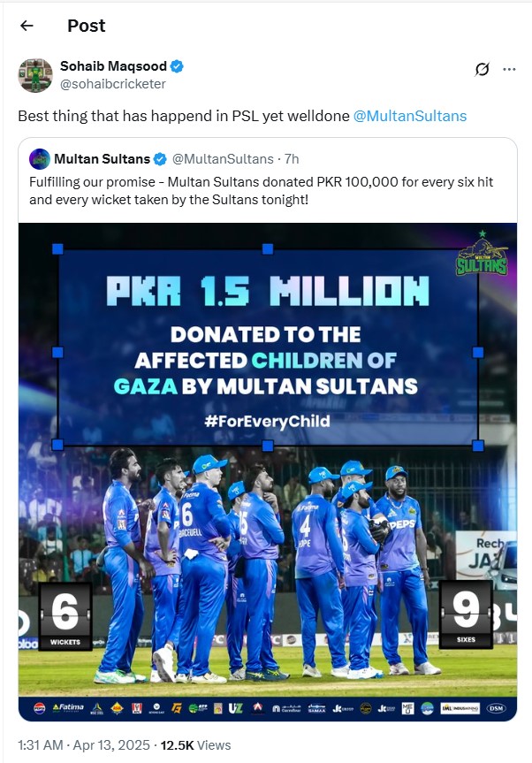Open the @MultanSultans mention link
The width and height of the screenshot is (532, 763).
point(410,116)
